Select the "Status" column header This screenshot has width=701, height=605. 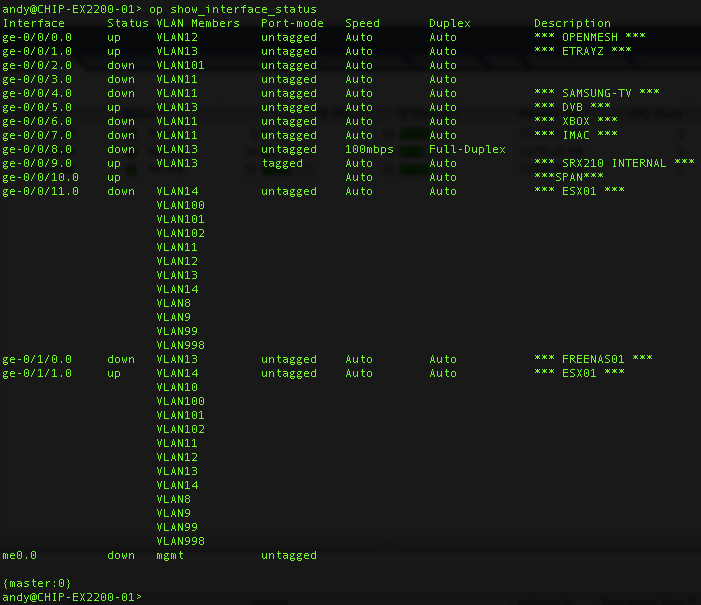[x=128, y=23]
